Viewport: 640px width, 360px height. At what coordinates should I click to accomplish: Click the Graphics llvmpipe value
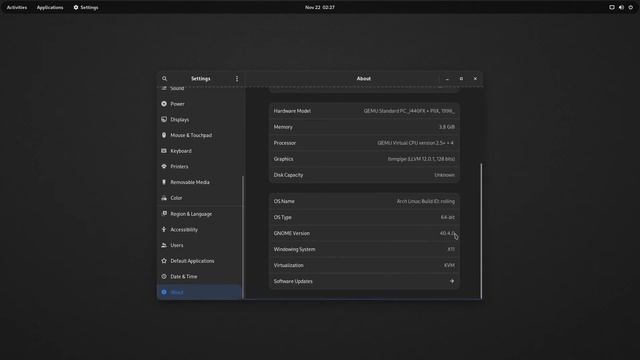421,159
